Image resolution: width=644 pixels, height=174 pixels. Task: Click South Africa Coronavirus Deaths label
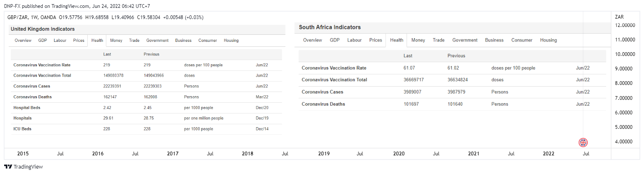(323, 104)
